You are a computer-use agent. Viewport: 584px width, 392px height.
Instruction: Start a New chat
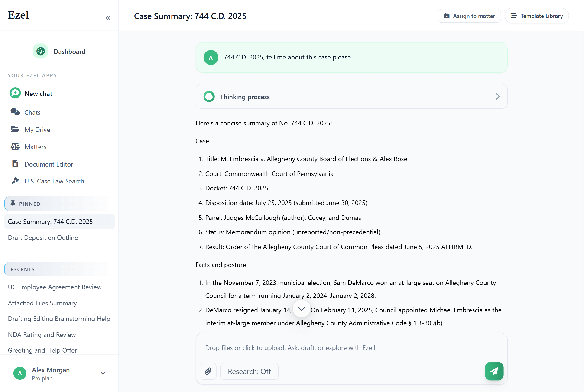38,93
